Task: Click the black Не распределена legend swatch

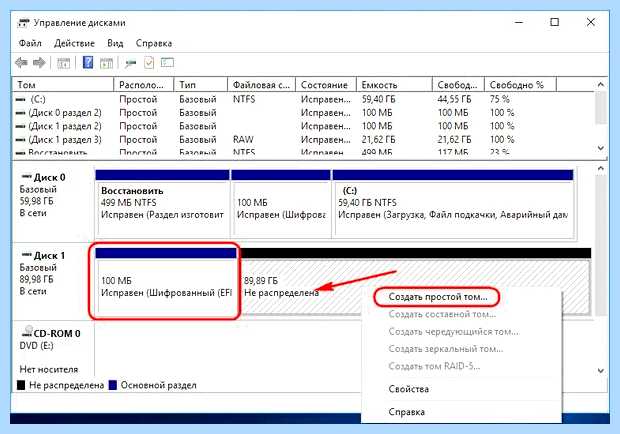Action: click(x=21, y=385)
